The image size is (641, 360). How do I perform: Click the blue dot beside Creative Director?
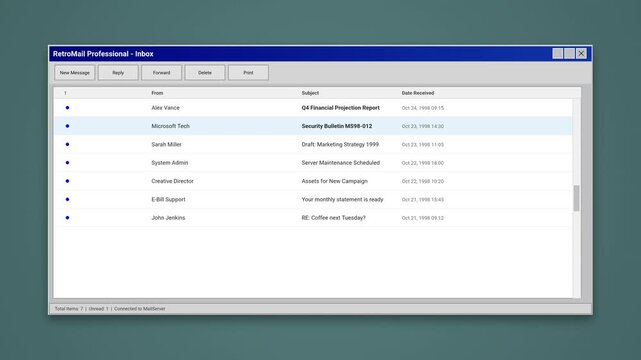coord(67,181)
